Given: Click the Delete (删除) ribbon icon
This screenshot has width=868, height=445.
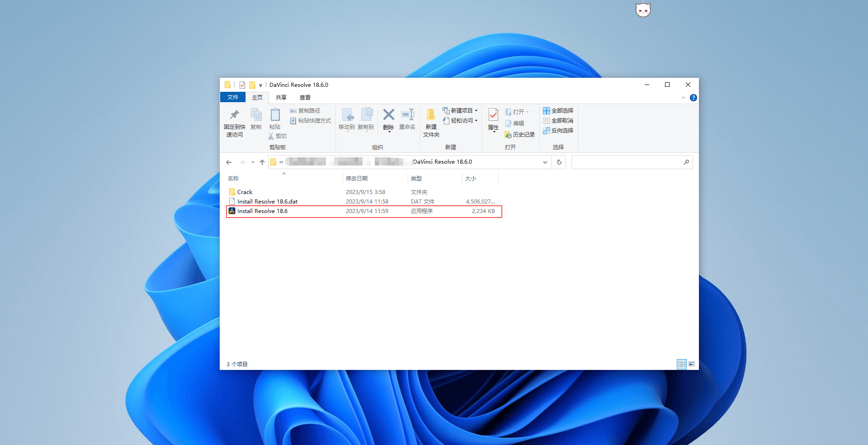Looking at the screenshot, I should coord(388,115).
